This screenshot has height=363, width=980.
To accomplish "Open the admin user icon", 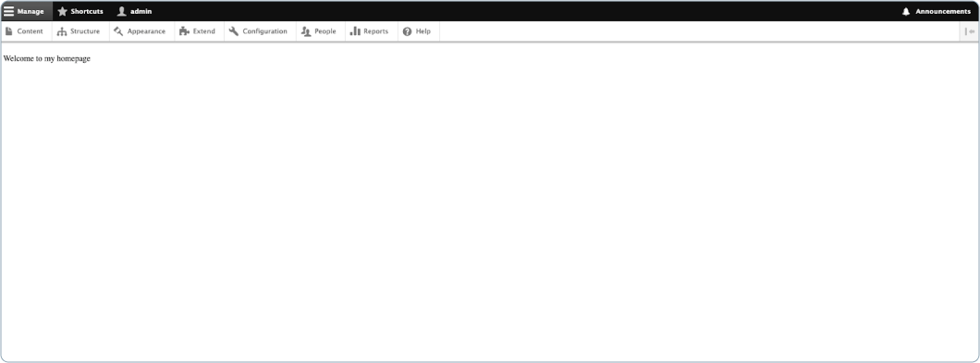I will (122, 11).
